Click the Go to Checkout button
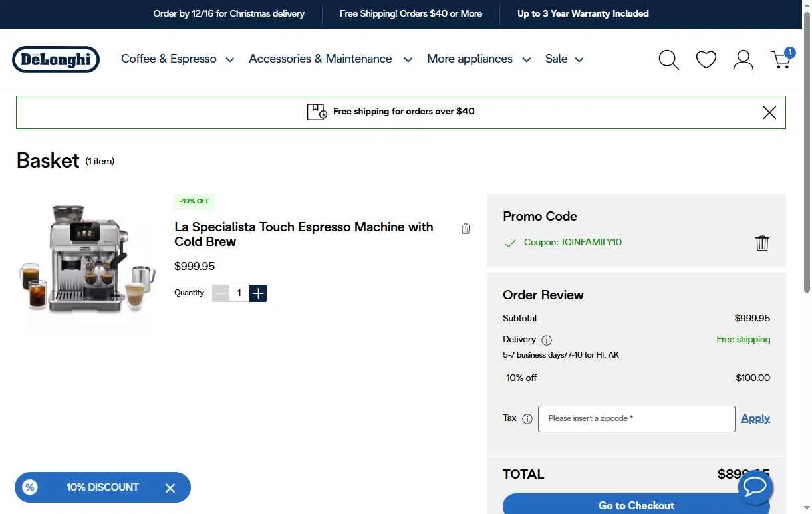 coord(636,504)
